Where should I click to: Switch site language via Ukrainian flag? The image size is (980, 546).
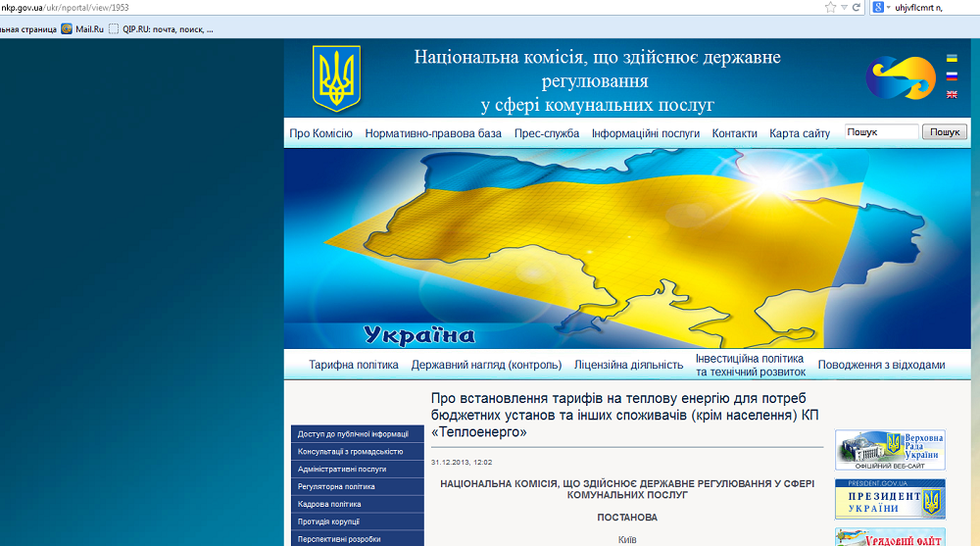(952, 59)
